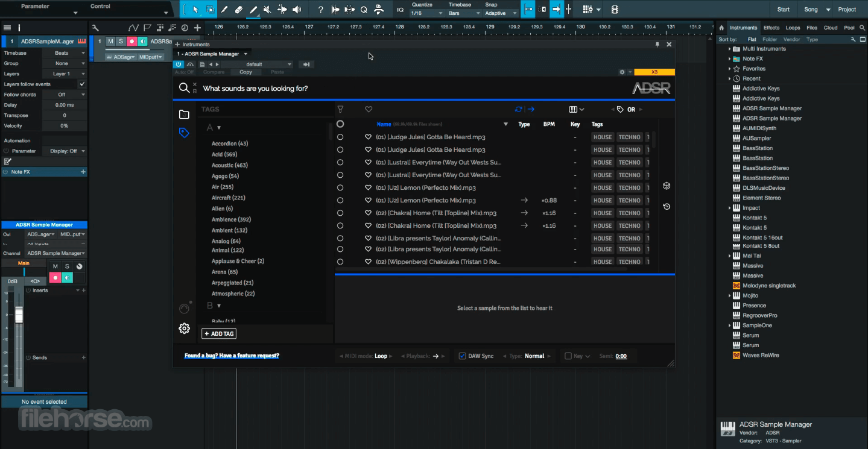Show the automation curve view icon

click(x=134, y=28)
